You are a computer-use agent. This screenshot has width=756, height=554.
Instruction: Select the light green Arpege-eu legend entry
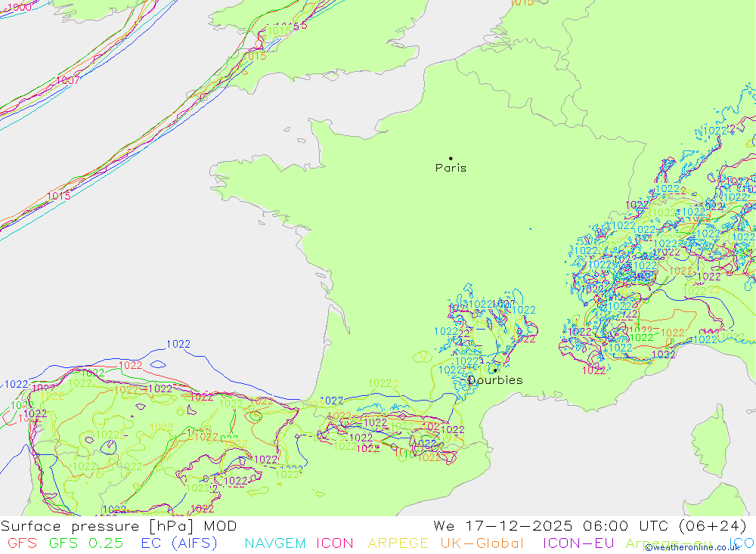668,543
